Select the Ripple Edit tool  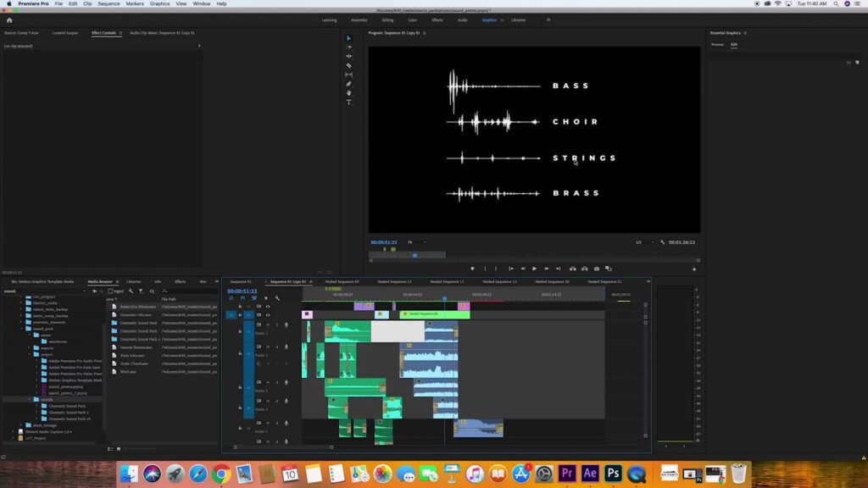coord(348,56)
